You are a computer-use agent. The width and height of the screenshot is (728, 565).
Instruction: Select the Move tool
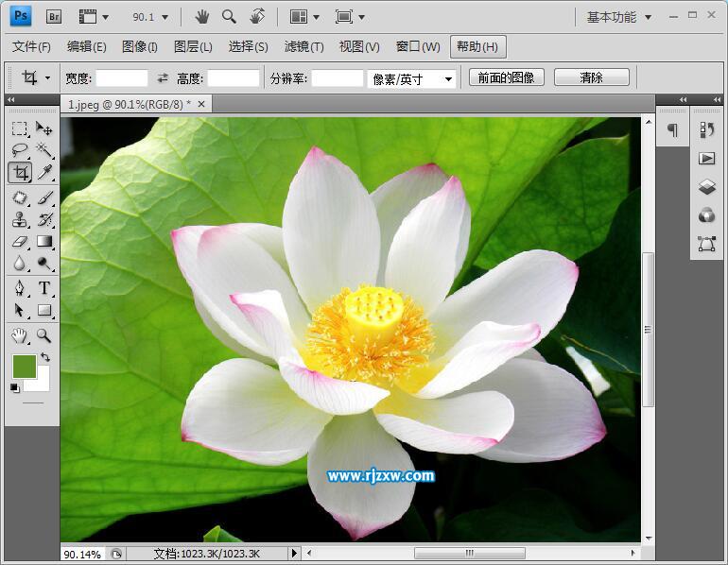(x=44, y=128)
